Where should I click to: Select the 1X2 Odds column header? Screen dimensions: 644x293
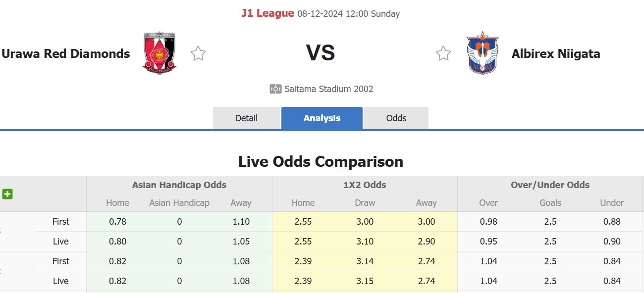point(365,185)
